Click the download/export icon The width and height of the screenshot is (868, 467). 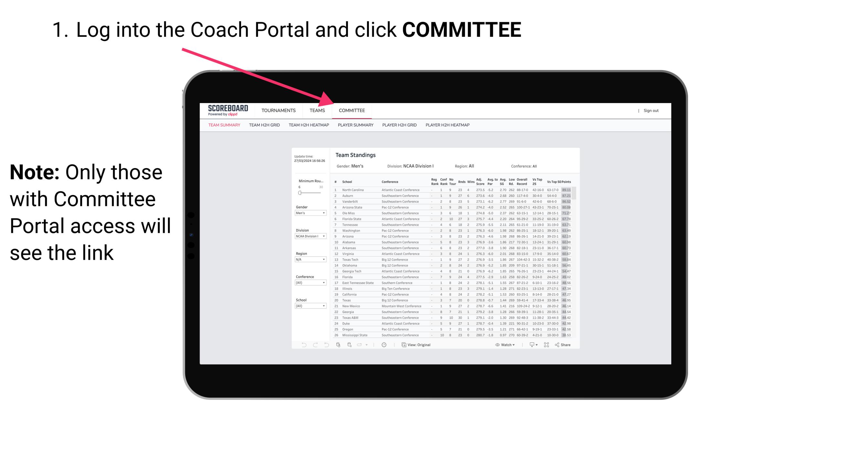530,345
